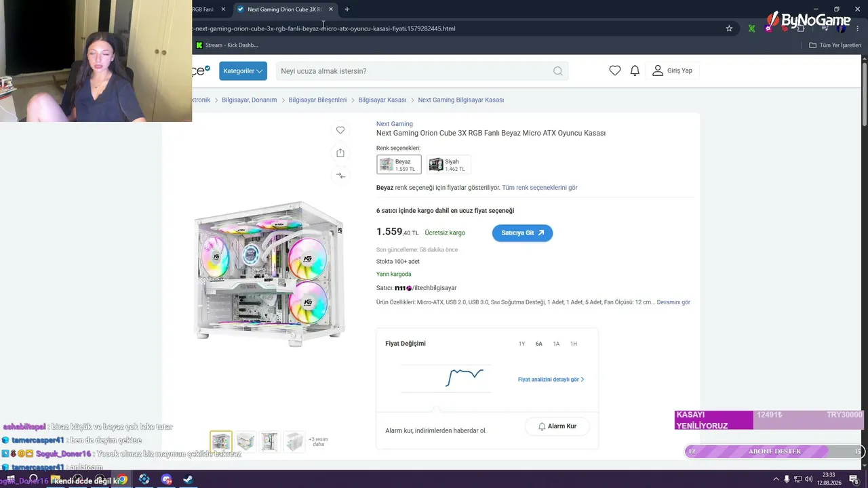The height and width of the screenshot is (488, 868).
Task: Open favorites from the header heart icon
Action: pos(615,70)
